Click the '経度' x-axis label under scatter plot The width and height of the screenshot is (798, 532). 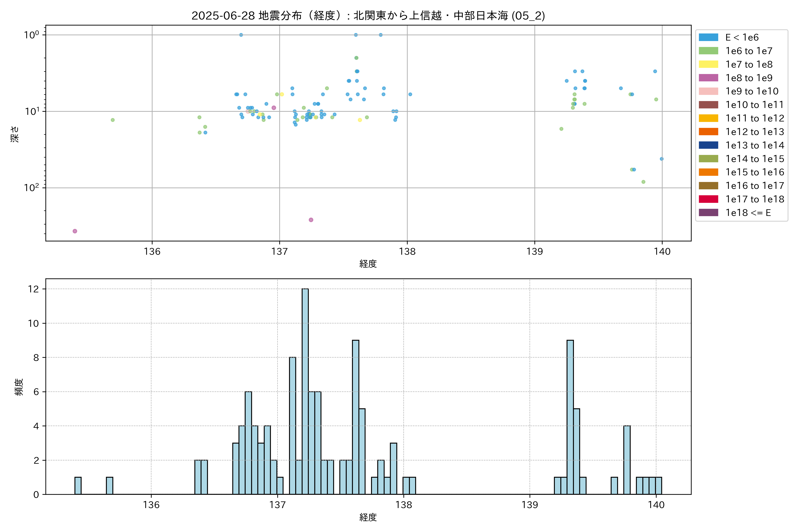click(368, 264)
